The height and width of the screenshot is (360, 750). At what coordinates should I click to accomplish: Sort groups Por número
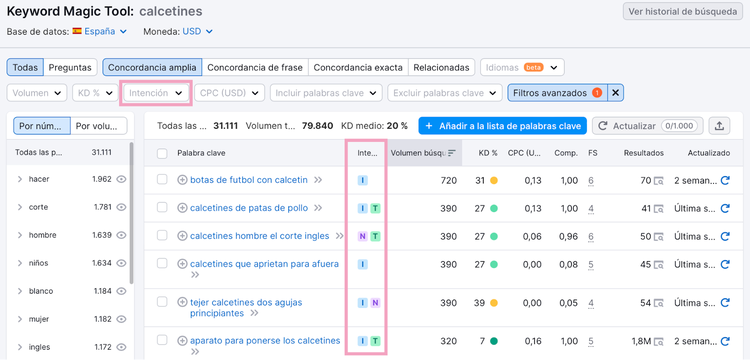click(x=42, y=126)
